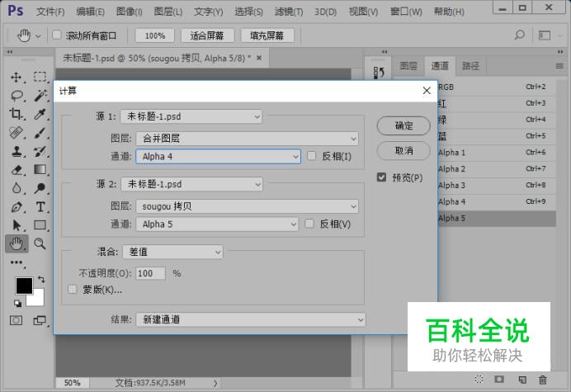Select the Healing Brush tool

click(16, 133)
